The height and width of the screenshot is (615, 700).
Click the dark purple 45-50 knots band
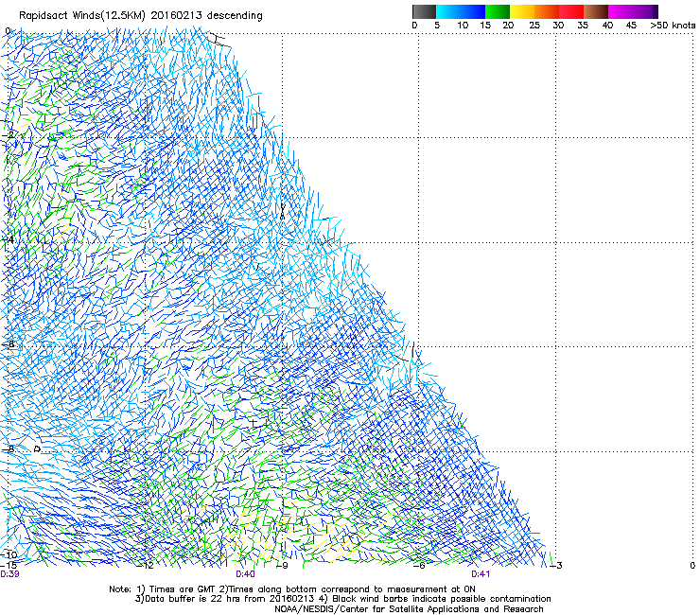(x=645, y=11)
